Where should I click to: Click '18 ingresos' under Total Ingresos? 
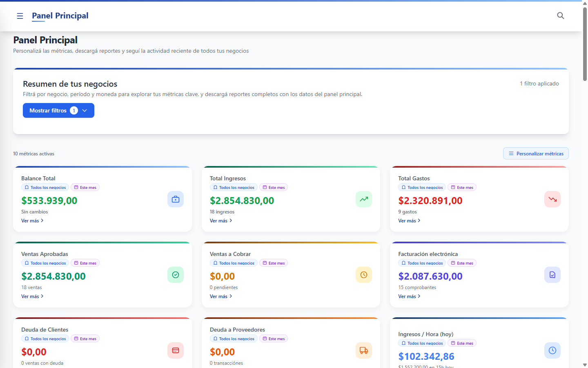[222, 212]
